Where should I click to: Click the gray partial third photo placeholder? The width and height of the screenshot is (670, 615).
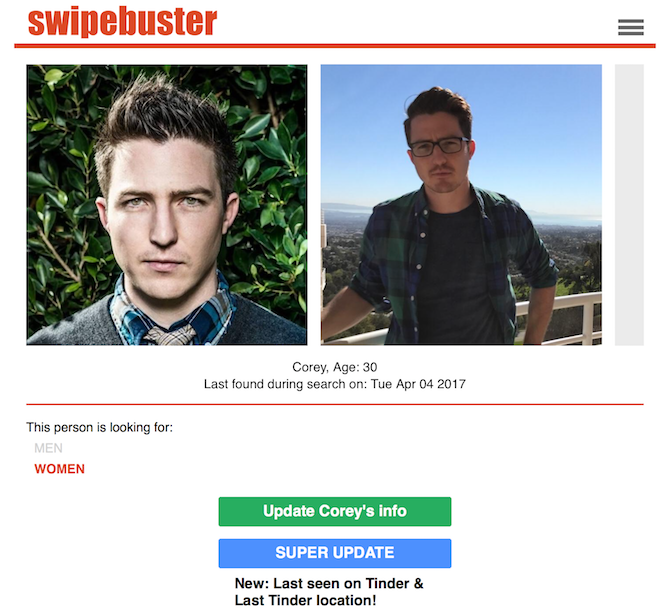pos(629,205)
